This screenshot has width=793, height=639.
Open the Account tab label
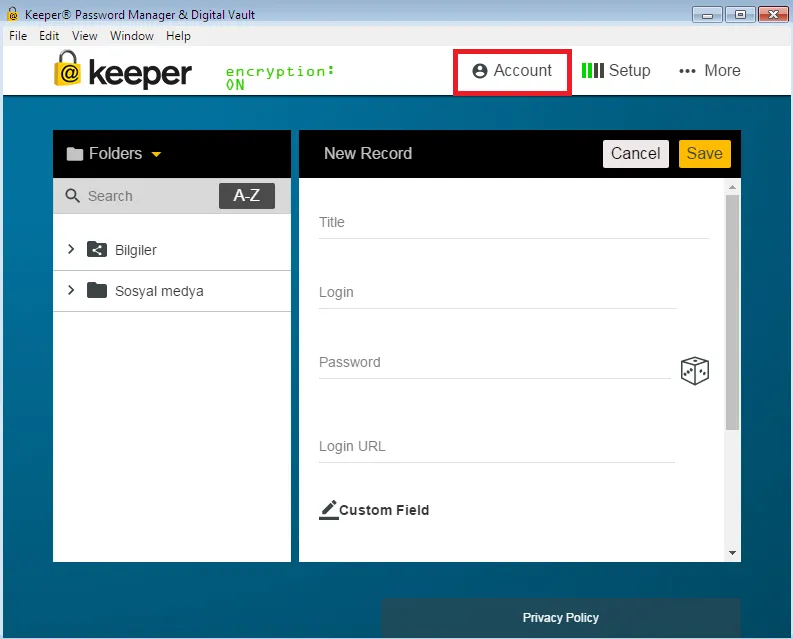click(522, 70)
